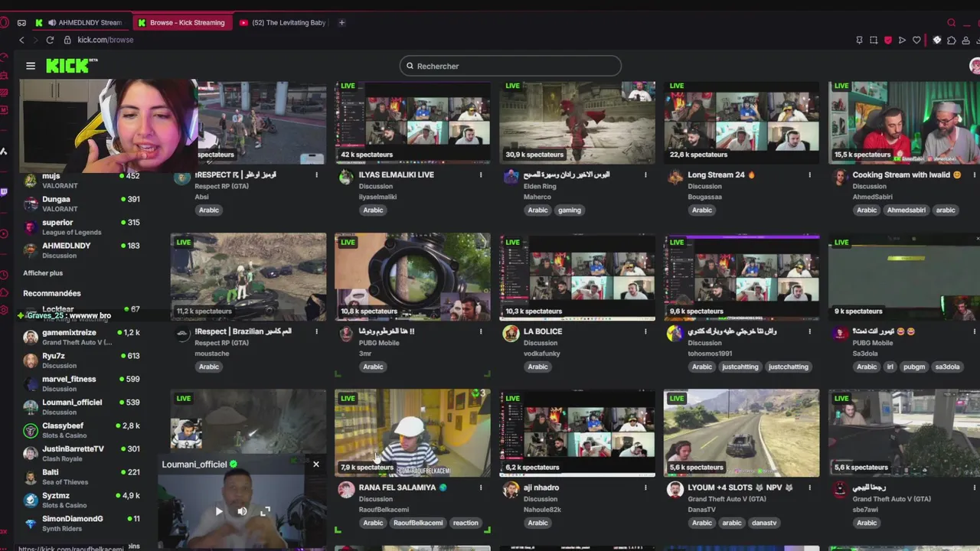This screenshot has height=551, width=980.
Task: Open the profile avatar at top right
Action: point(975,66)
